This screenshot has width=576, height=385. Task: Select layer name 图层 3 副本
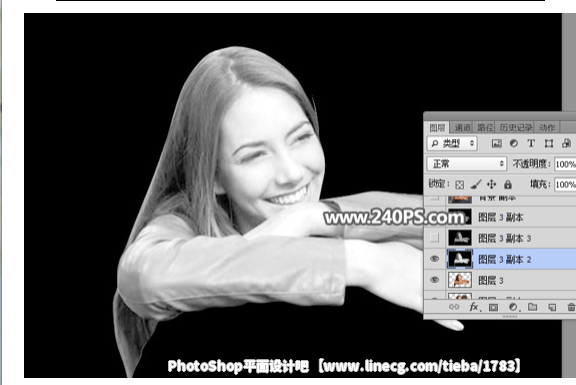[x=500, y=217]
